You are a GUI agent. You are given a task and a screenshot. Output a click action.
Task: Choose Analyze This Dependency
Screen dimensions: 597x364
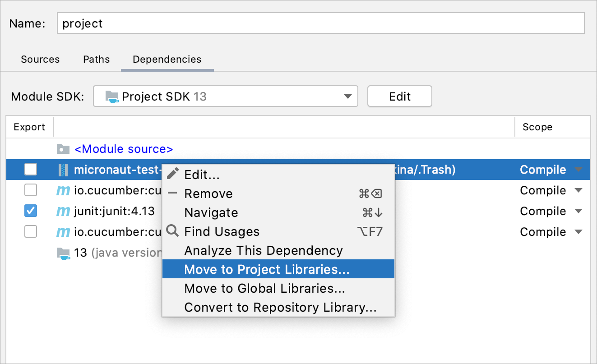point(278,250)
